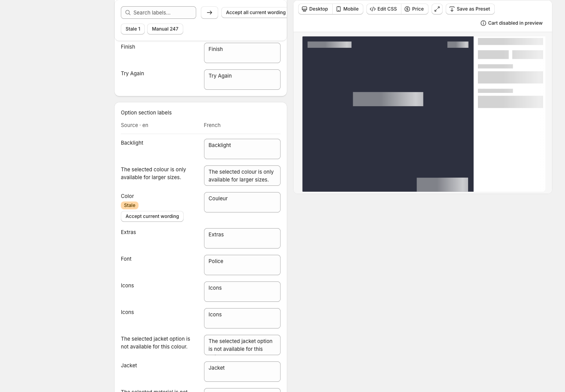Open the Edit CSS editor

click(383, 9)
